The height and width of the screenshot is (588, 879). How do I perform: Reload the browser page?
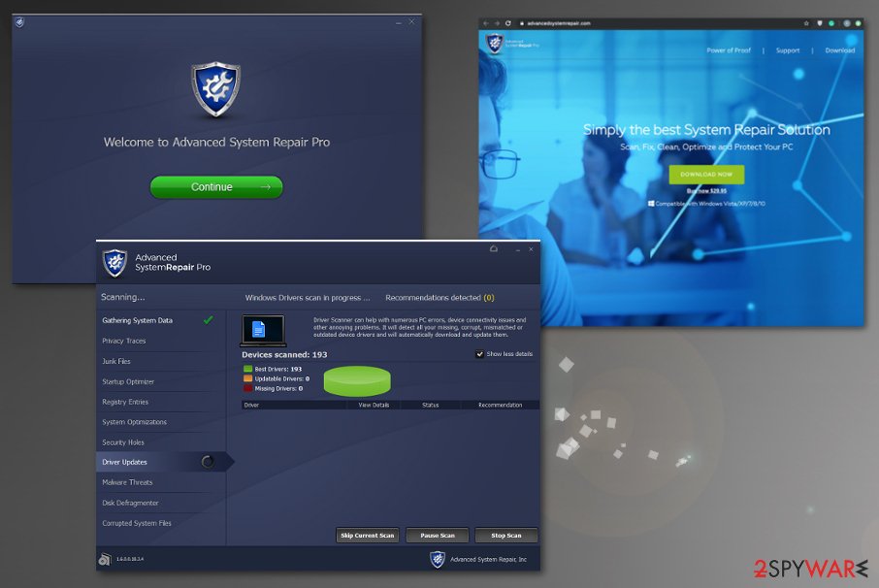[507, 23]
